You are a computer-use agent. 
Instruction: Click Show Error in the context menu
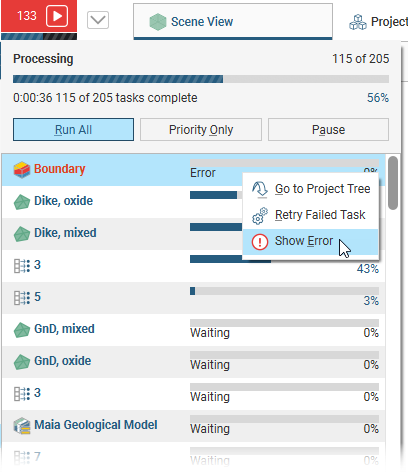(x=310, y=241)
